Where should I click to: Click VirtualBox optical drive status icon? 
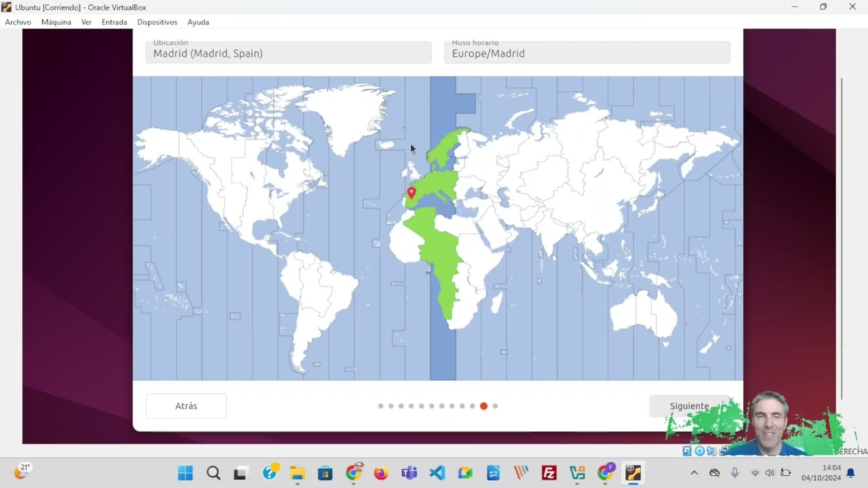(x=699, y=451)
